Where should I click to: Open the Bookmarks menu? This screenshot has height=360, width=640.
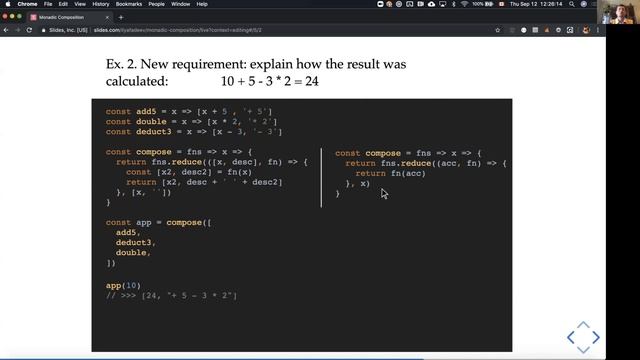129,4
